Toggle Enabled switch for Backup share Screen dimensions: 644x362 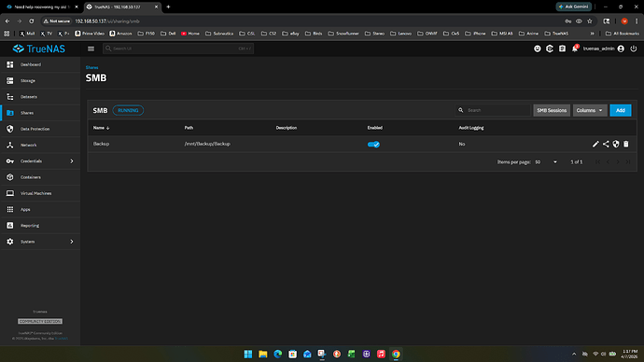click(373, 144)
